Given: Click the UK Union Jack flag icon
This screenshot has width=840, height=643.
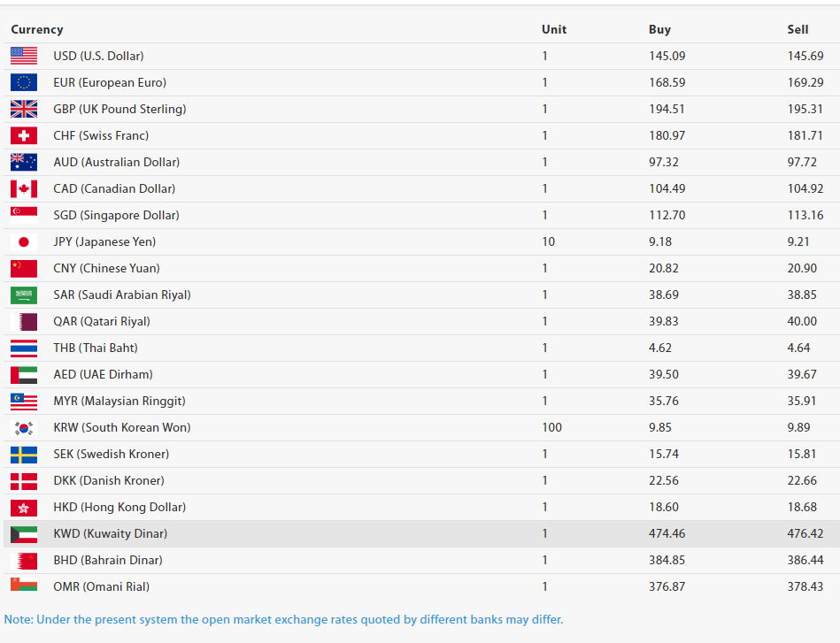Looking at the screenshot, I should click(24, 109).
